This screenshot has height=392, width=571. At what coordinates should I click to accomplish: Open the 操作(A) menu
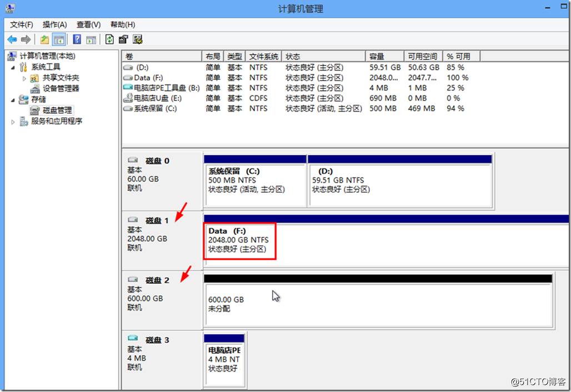(x=54, y=24)
